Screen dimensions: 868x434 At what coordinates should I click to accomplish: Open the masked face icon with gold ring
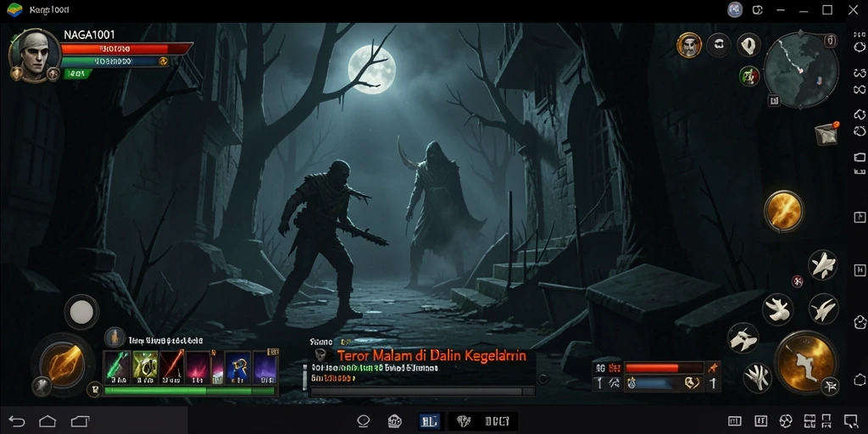[x=688, y=45]
